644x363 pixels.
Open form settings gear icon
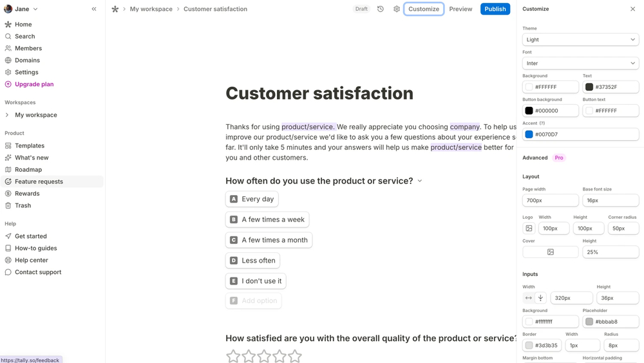(x=397, y=9)
